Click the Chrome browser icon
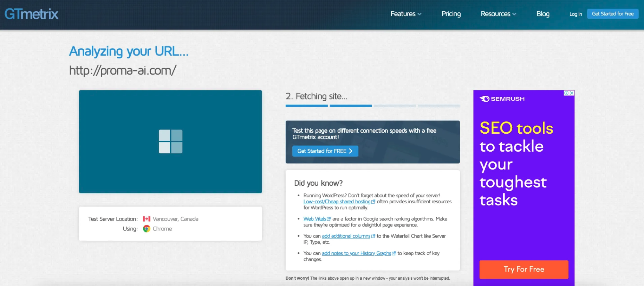 click(x=147, y=229)
